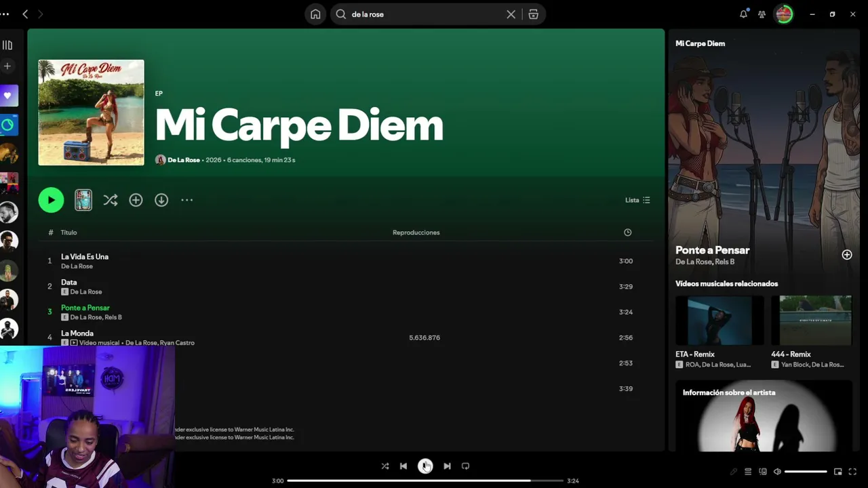
Task: Open the lyrics microphone icon
Action: coord(733,472)
